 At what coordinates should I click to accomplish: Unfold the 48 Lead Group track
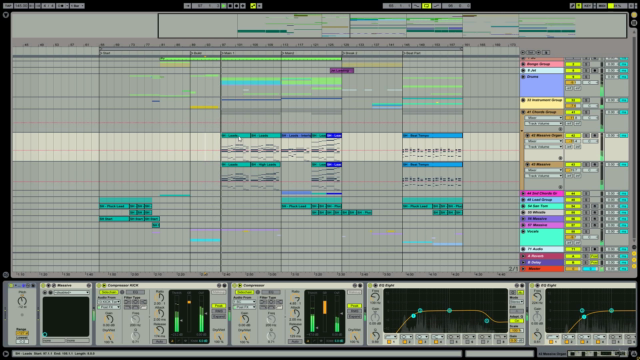[x=523, y=200]
